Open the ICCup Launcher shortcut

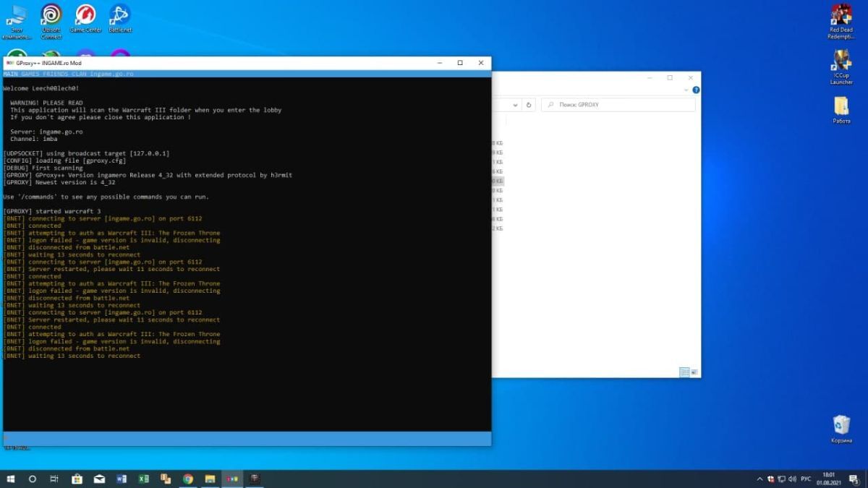(841, 63)
